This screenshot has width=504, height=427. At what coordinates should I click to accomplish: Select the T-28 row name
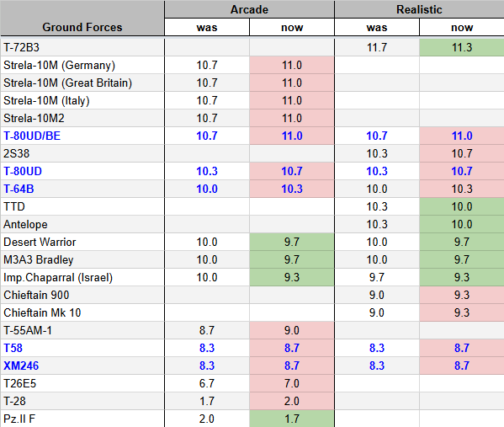click(14, 401)
